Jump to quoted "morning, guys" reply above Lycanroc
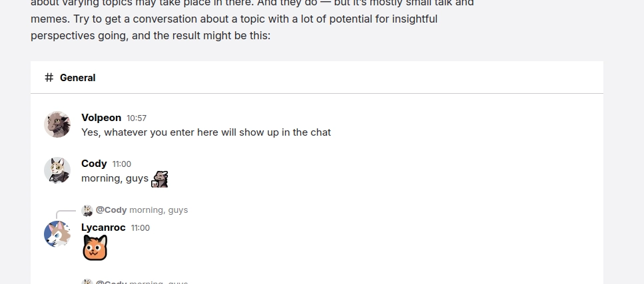The width and height of the screenshot is (644, 284). pyautogui.click(x=159, y=210)
